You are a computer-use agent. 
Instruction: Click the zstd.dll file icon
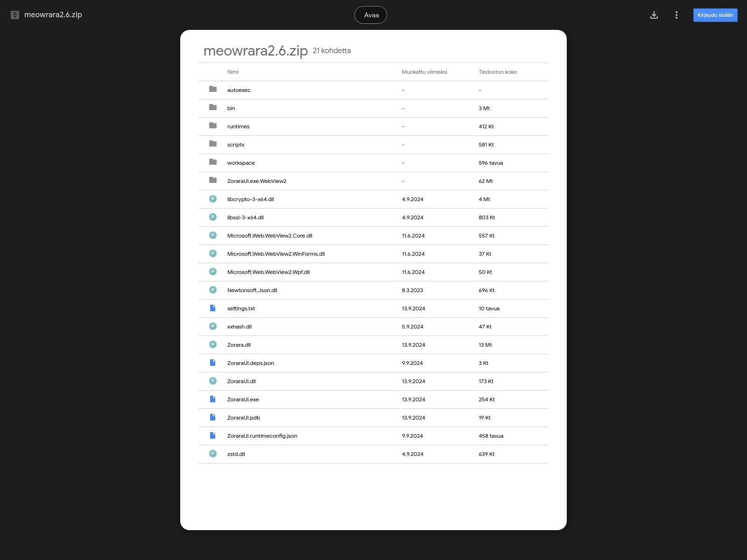pos(213,454)
